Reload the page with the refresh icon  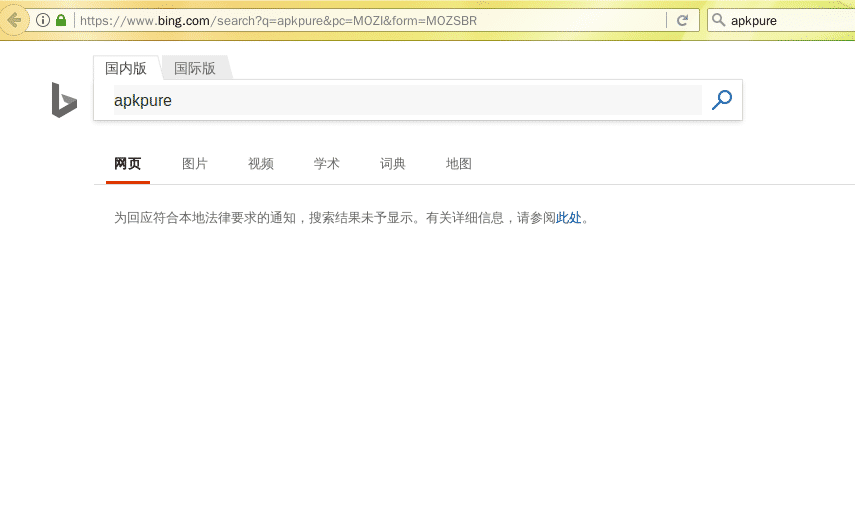click(682, 21)
